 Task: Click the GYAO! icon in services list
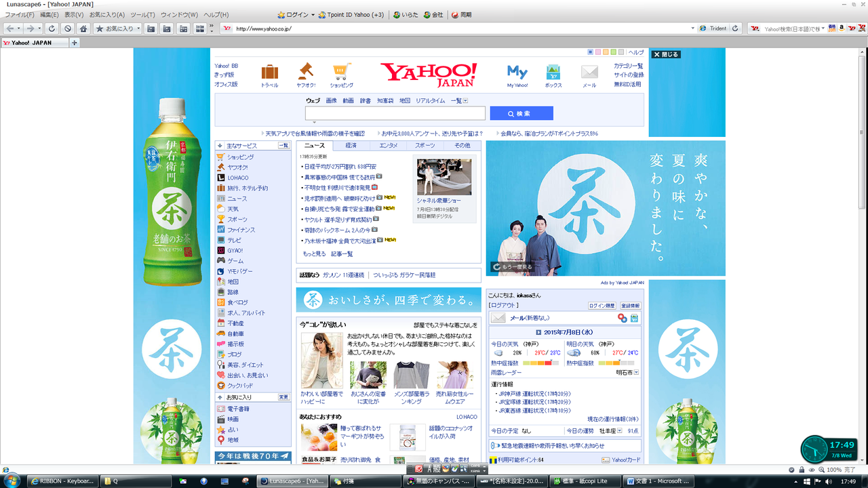click(x=220, y=250)
